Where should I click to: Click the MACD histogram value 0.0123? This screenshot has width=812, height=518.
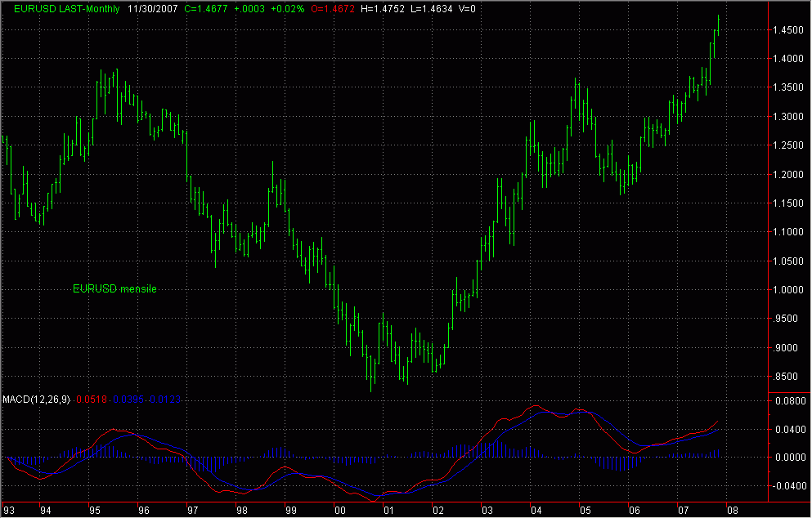[164, 400]
